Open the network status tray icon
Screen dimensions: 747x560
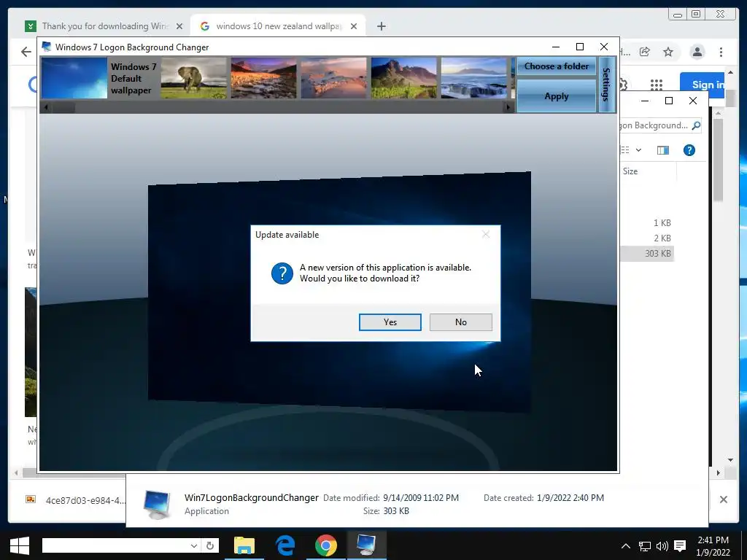645,545
